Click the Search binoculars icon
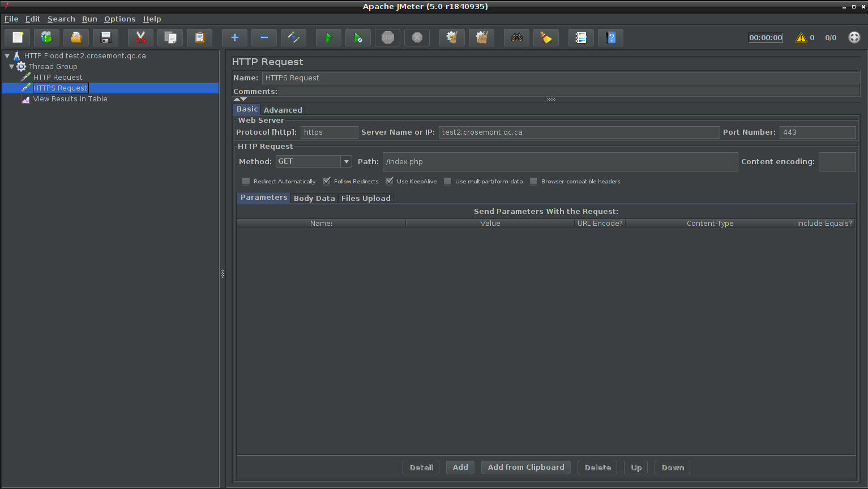The height and width of the screenshot is (489, 868). coord(516,38)
